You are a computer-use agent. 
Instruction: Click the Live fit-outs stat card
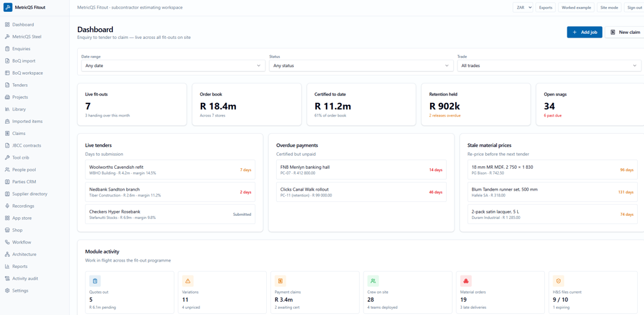[132, 104]
